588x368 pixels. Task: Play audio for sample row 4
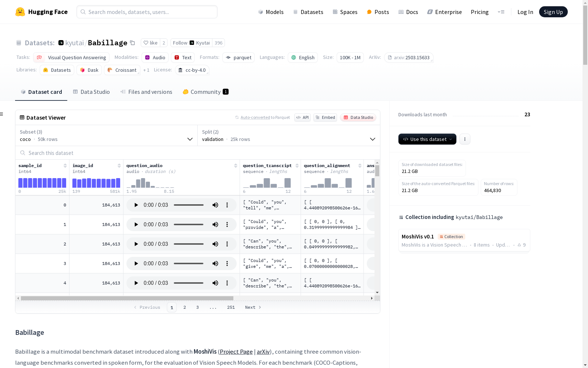coord(136,283)
